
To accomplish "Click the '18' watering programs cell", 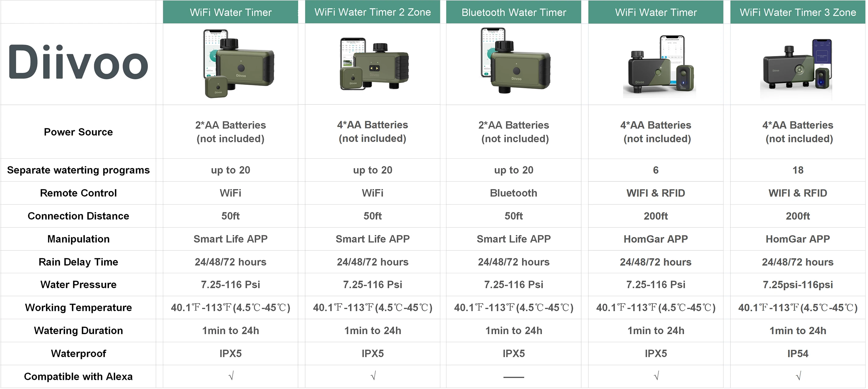I will (x=798, y=170).
